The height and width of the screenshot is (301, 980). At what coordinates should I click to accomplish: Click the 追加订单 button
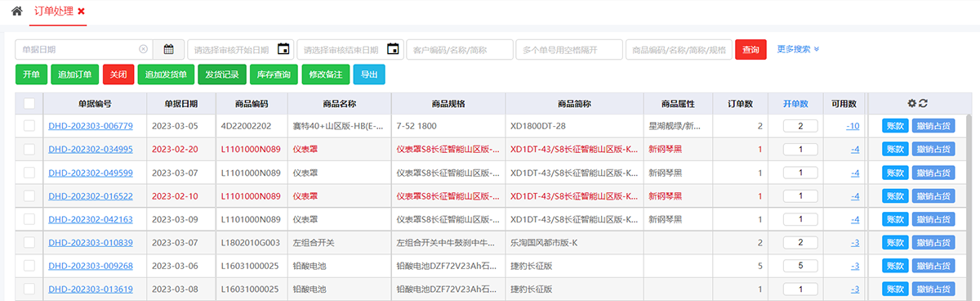(x=75, y=74)
